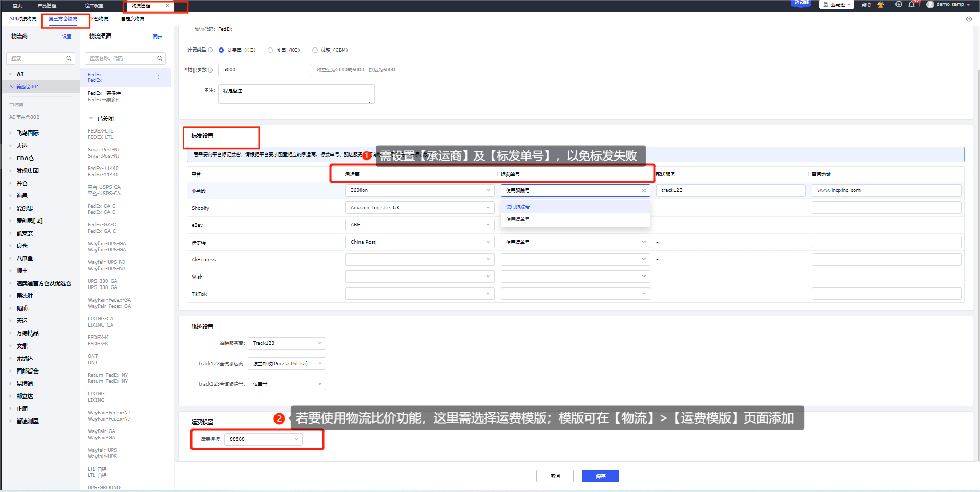
Task: Open the download center icon
Action: pos(899,4)
